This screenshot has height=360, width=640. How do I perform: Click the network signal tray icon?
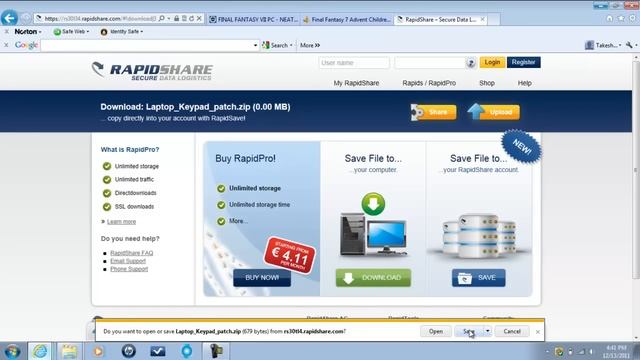pyautogui.click(x=581, y=351)
